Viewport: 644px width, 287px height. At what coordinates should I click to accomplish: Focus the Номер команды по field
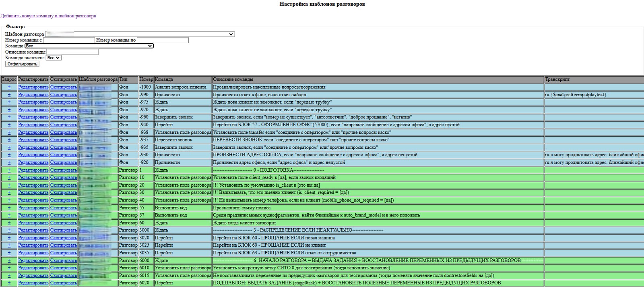(163, 40)
